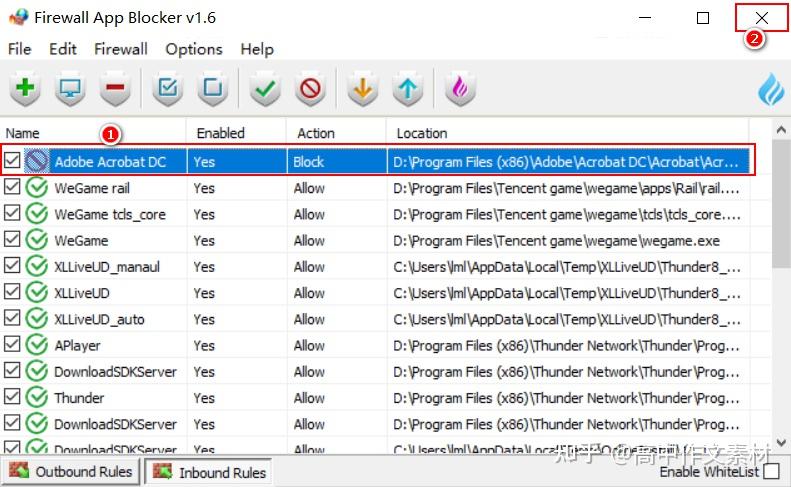Screen dimensions: 791x487
Task: Click the monitor Add Process toolbar icon
Action: tap(70, 88)
